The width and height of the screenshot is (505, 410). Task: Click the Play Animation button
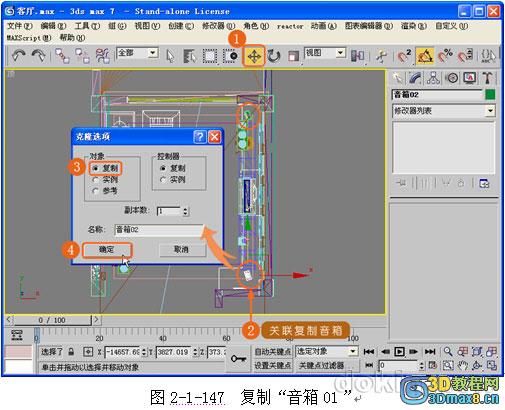(x=399, y=352)
